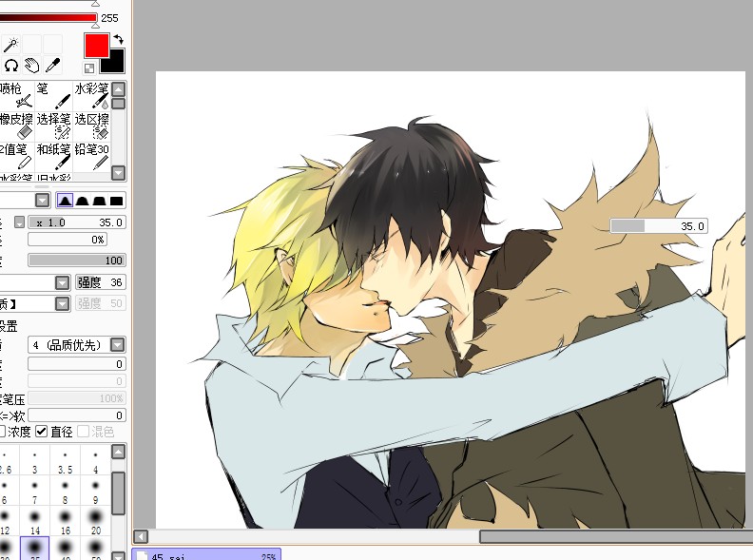
Task: Select brush size preset 3.5
Action: coord(65,461)
